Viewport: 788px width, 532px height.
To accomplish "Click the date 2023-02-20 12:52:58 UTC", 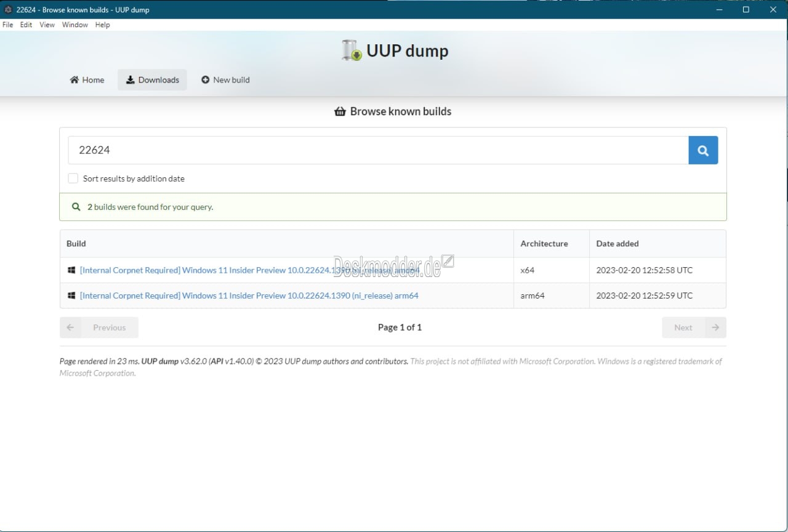I will [x=645, y=270].
